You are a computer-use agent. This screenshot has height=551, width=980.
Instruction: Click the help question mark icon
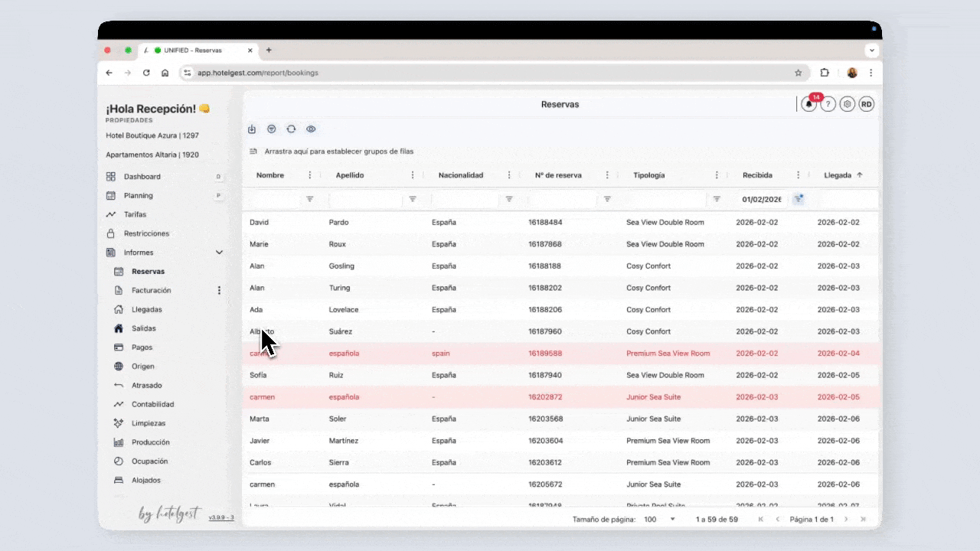coord(828,105)
